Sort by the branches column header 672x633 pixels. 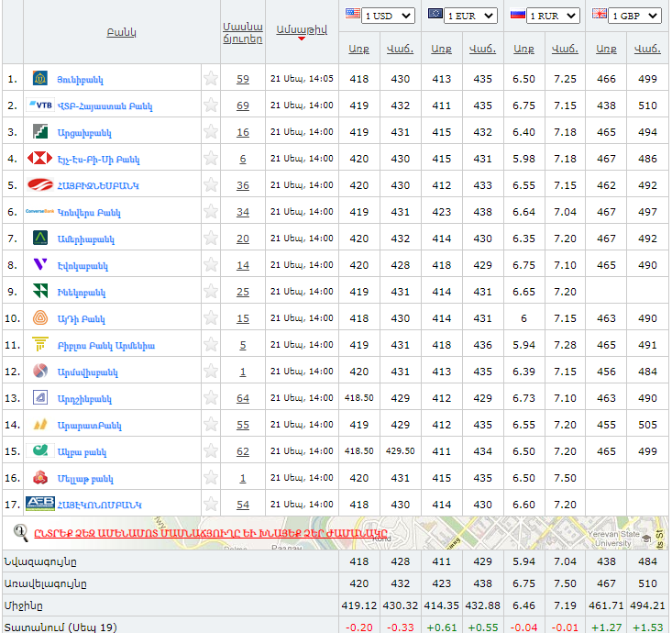tap(243, 33)
